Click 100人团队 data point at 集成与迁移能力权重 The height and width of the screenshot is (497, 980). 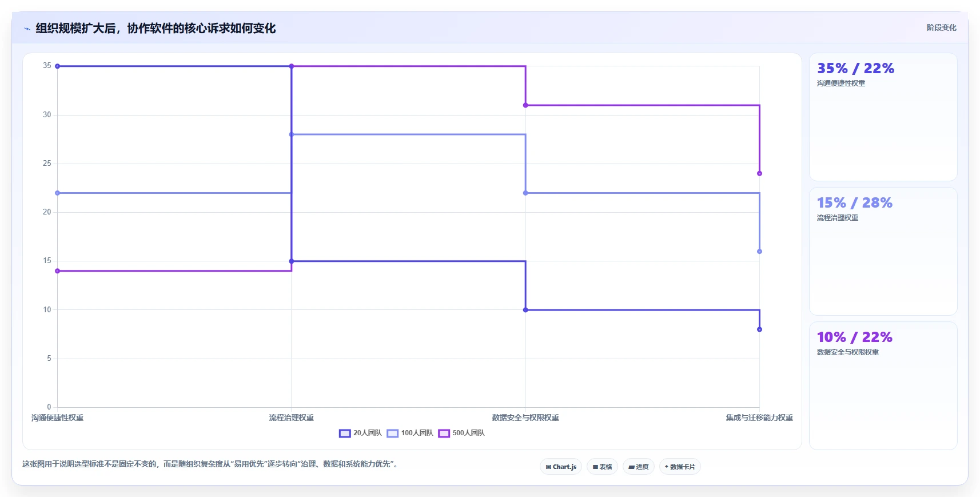click(x=759, y=252)
